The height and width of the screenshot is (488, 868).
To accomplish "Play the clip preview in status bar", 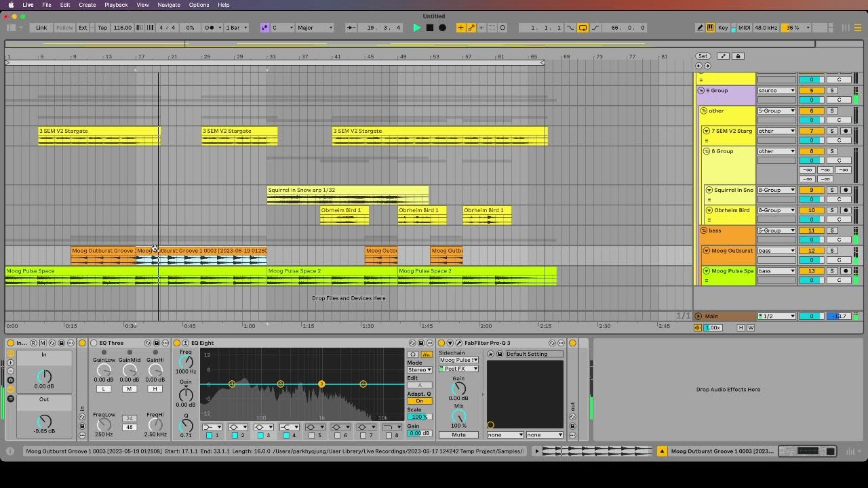I will coord(536,451).
